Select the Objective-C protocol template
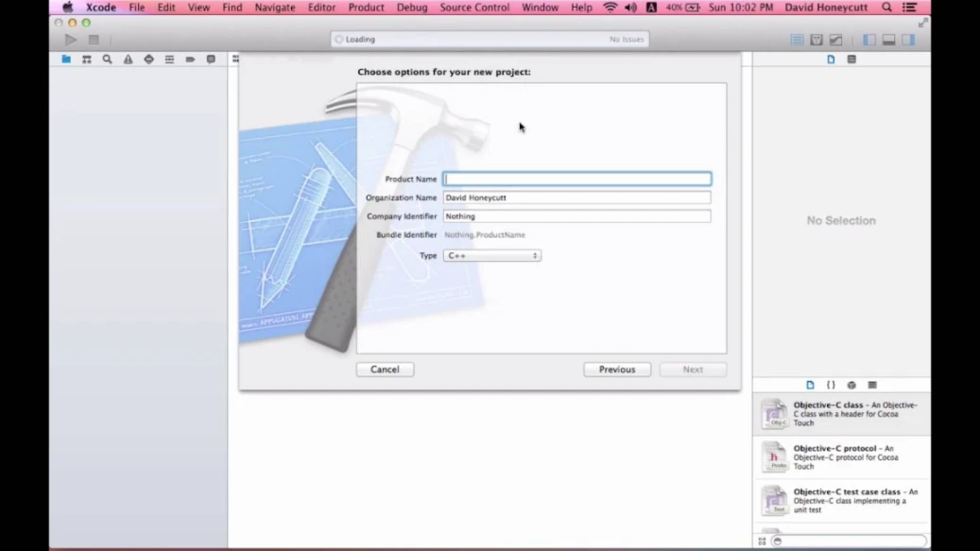980x551 pixels. 841,457
